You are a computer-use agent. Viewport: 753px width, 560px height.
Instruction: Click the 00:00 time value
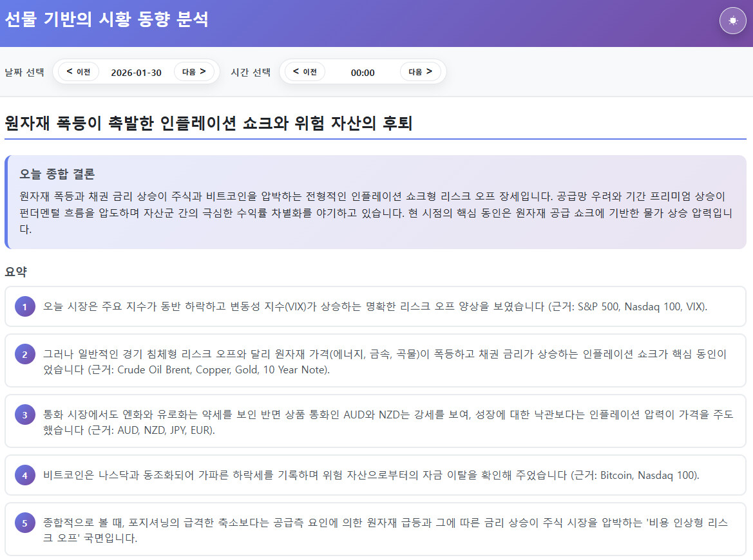click(x=363, y=72)
